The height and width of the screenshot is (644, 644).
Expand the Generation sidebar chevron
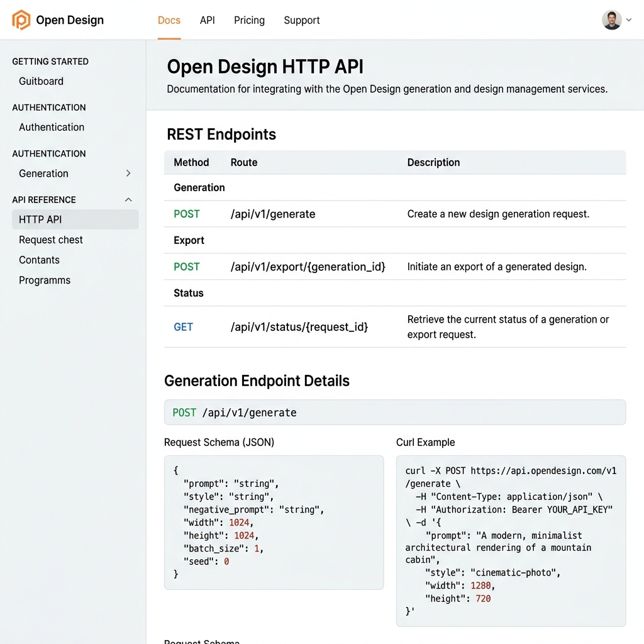coord(128,174)
